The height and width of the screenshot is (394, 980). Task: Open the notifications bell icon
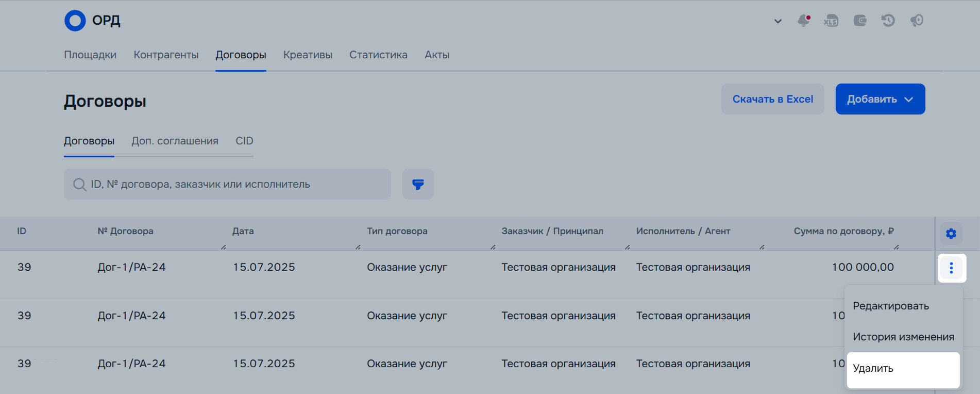tap(803, 21)
